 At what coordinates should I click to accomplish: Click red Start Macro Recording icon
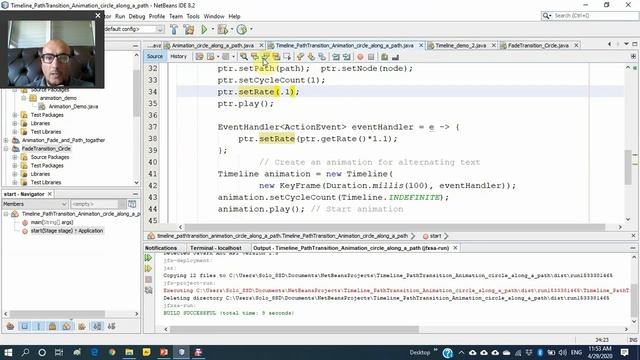pyautogui.click(x=360, y=57)
